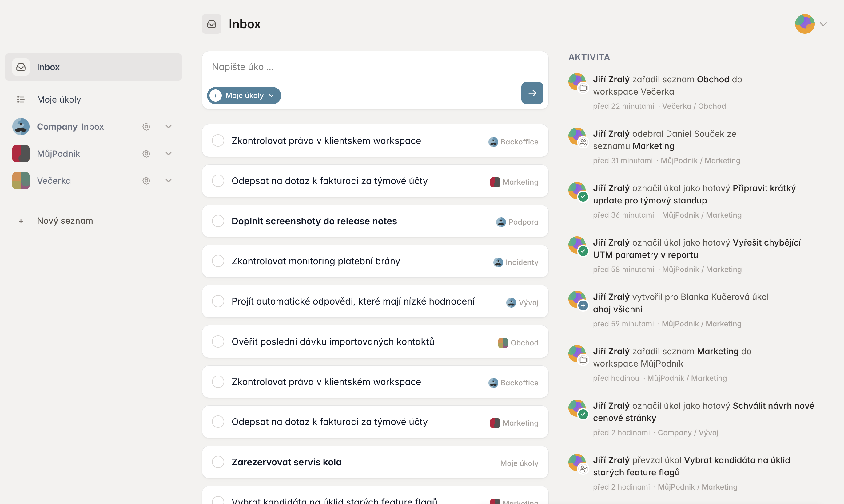Focus the 'Napište úkol...' task input field

tap(375, 67)
